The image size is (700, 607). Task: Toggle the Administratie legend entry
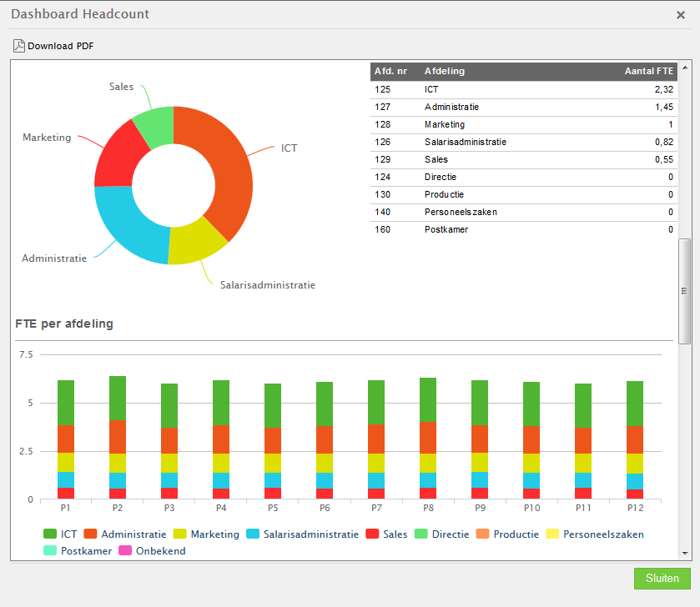(125, 534)
